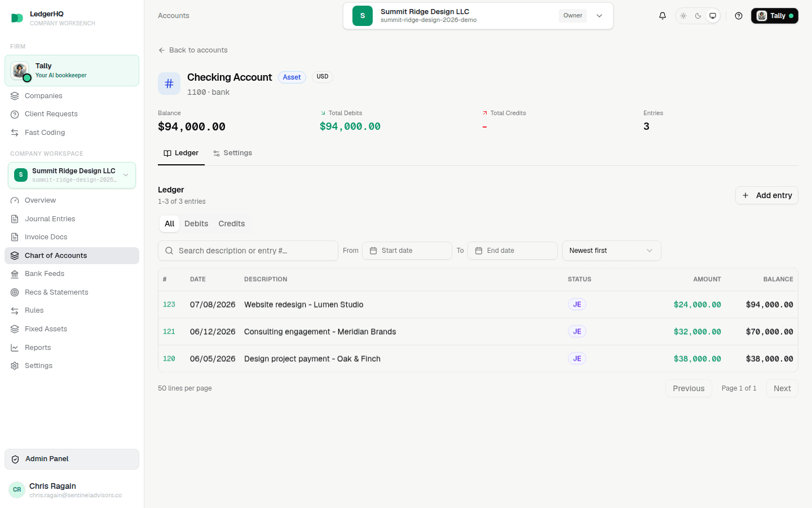
Task: Switch to light theme sun icon
Action: point(683,16)
